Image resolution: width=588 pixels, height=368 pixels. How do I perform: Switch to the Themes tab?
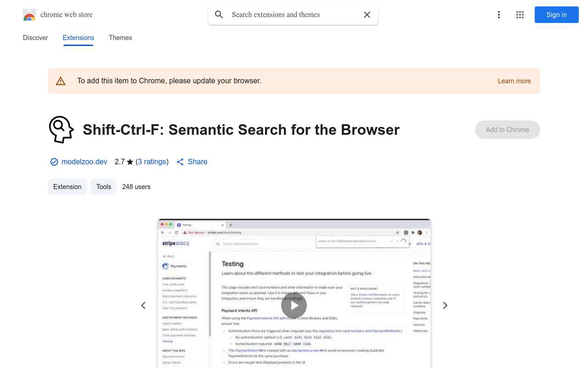(x=120, y=38)
